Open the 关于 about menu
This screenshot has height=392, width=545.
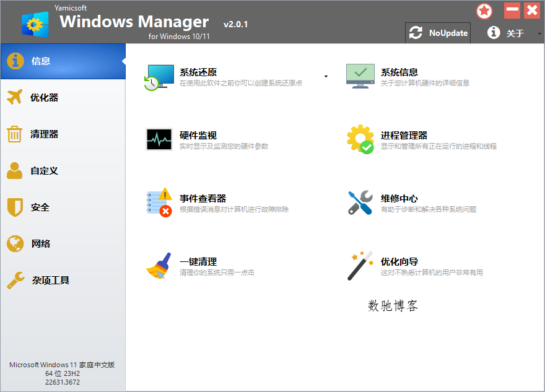point(515,33)
